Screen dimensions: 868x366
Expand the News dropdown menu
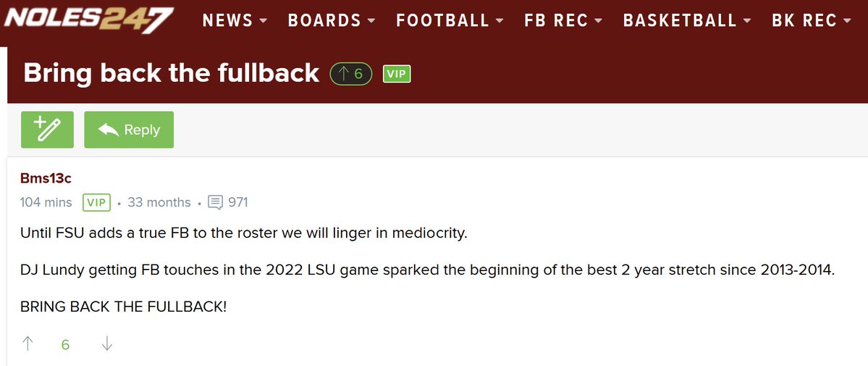[x=235, y=20]
